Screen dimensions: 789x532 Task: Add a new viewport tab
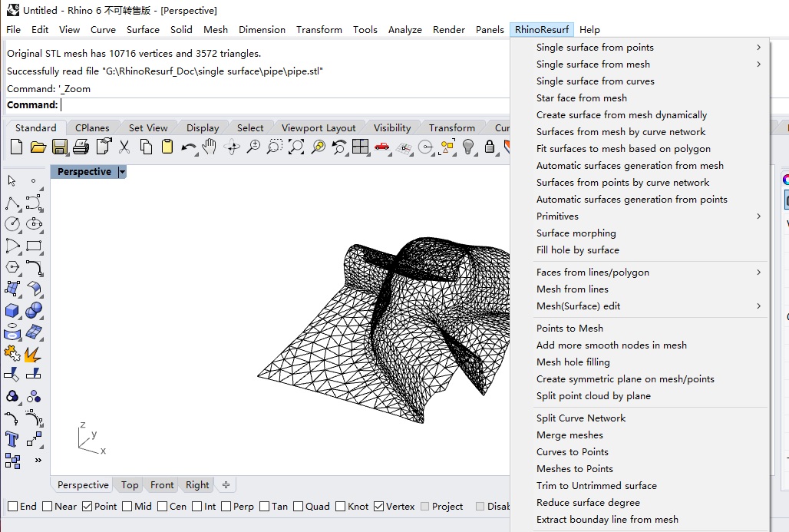tap(226, 485)
